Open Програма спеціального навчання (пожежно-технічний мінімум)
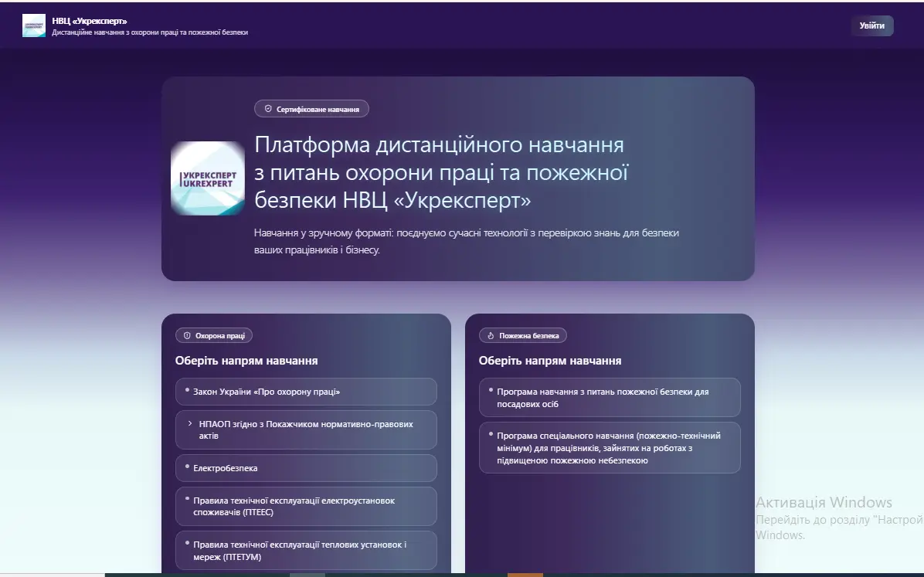The width and height of the screenshot is (924, 577). pos(610,448)
